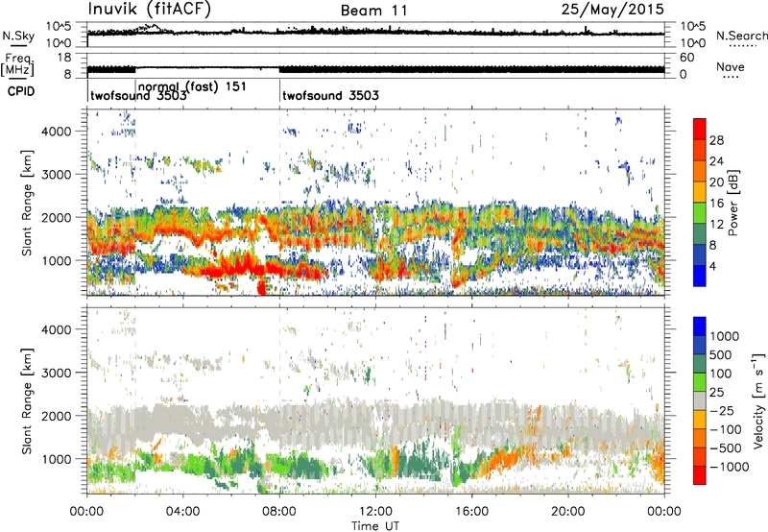Screen dimensions: 768x532
Task: Click the '4000' tick on the power panel
Action: [56, 132]
